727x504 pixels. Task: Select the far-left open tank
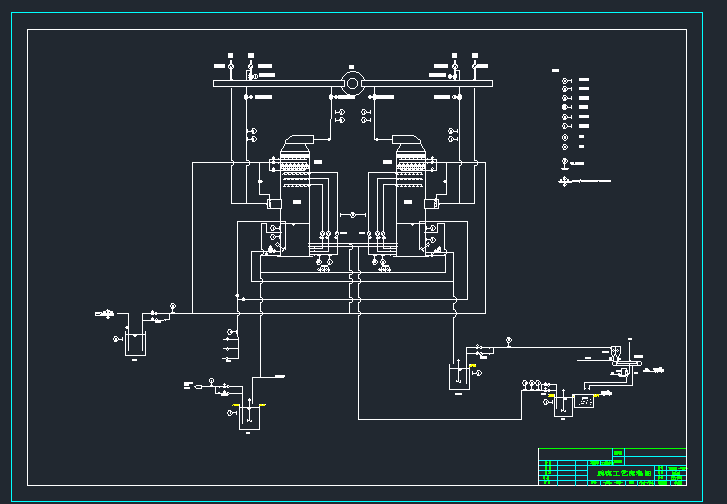pyautogui.click(x=135, y=344)
